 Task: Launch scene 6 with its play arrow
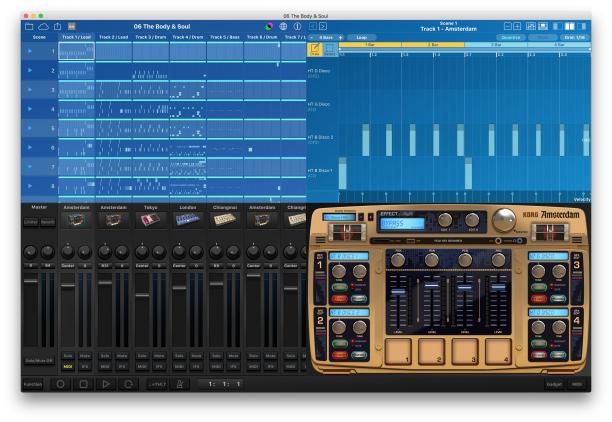[30, 148]
